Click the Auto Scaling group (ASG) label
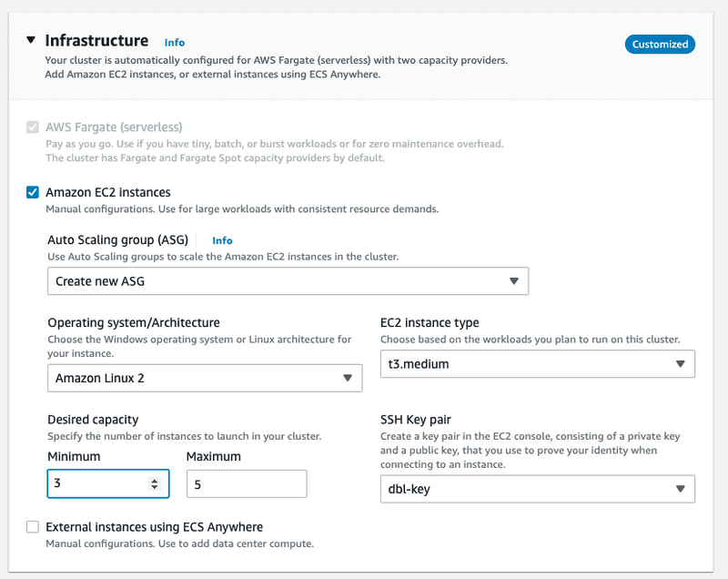The width and height of the screenshot is (728, 579). (117, 240)
